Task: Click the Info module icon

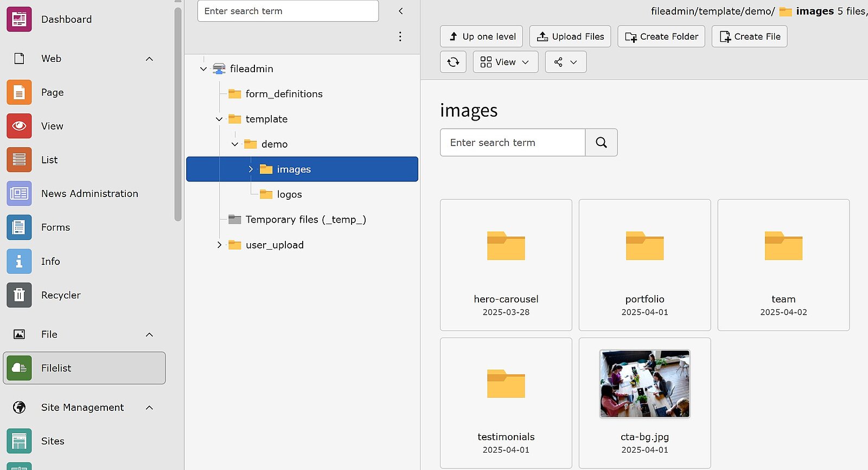Action: [19, 262]
